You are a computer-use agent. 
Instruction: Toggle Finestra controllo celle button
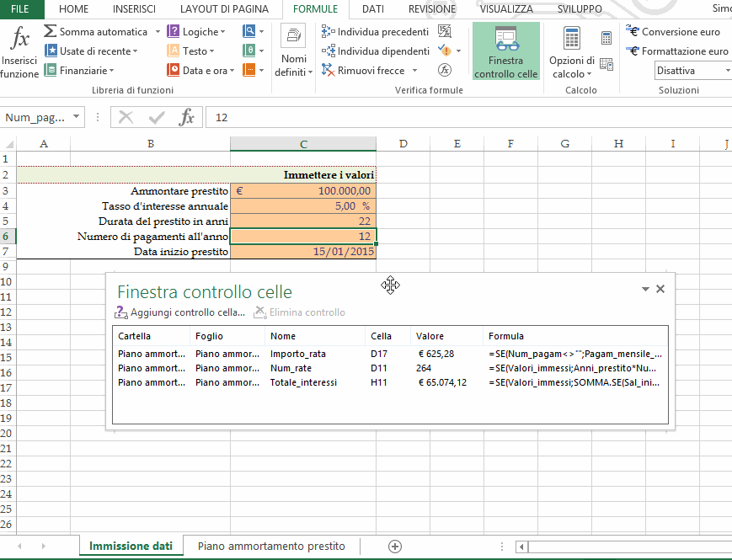click(506, 51)
